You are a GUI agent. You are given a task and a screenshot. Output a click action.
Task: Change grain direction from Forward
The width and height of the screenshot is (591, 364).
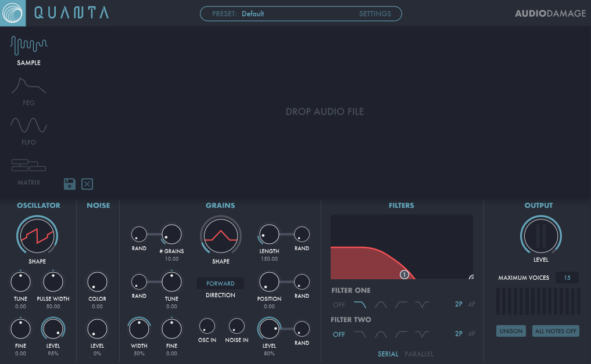pyautogui.click(x=220, y=283)
